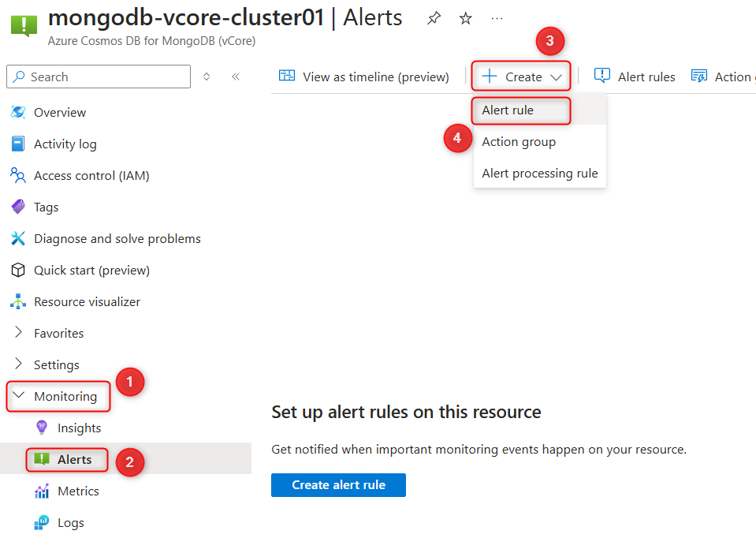
Task: Open the Create dropdown
Action: (520, 76)
